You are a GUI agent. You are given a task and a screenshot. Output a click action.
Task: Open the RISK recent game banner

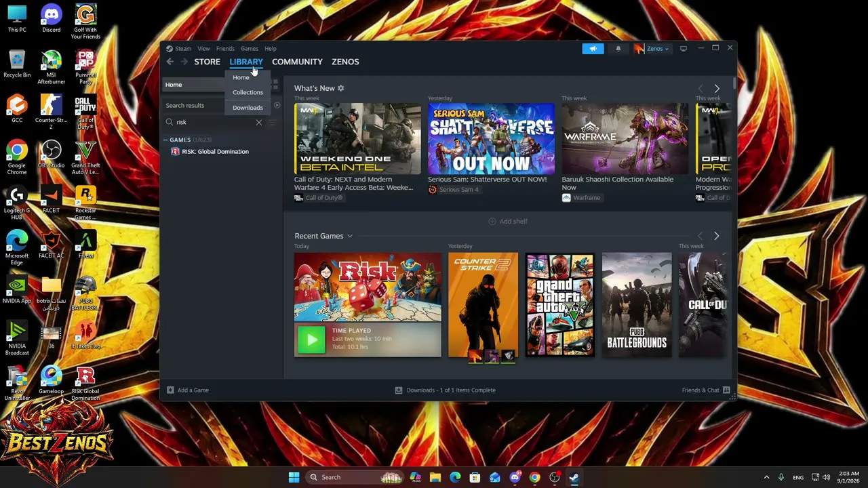[x=368, y=287]
